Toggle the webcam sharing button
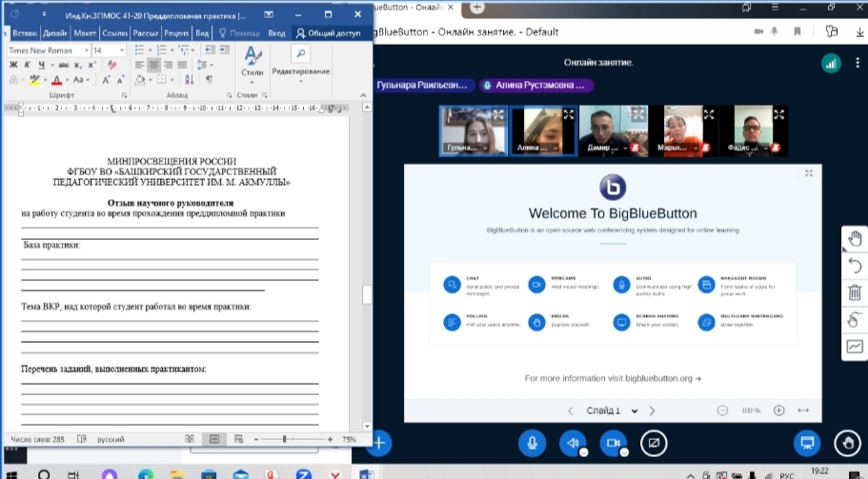This screenshot has height=479, width=868. coord(614,443)
